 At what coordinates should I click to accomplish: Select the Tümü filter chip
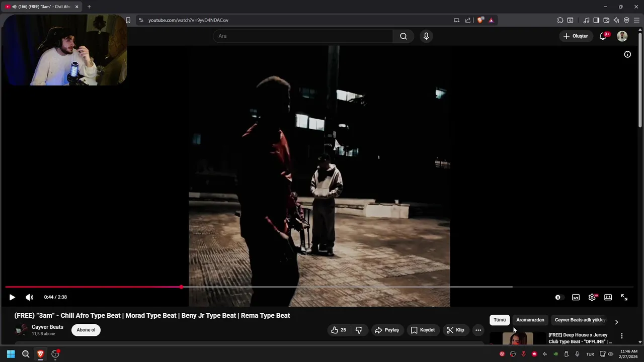pyautogui.click(x=500, y=320)
